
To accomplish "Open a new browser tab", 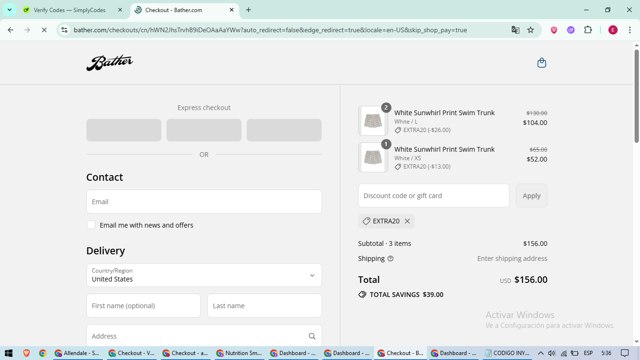I will click(x=248, y=10).
